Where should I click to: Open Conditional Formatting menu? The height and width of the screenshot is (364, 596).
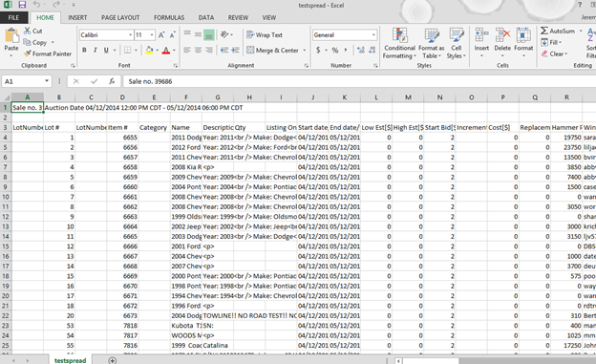pos(399,43)
